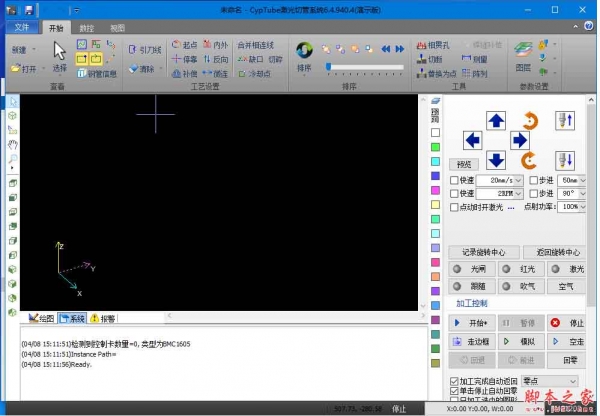Open the 图层 layers icon
Image resolution: width=600 pixels, height=416 pixels.
(523, 57)
